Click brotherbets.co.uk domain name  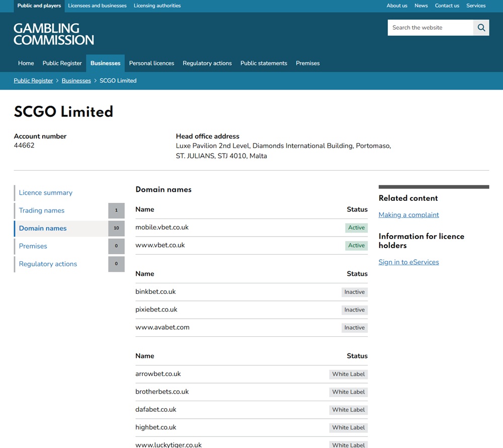click(x=162, y=392)
